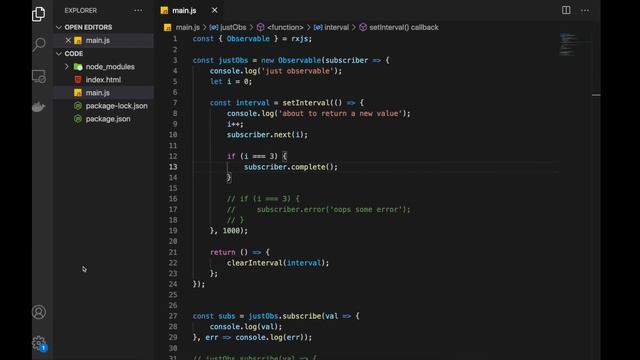Collapse the Open Editors section
Image resolution: width=640 pixels, height=360 pixels.
pos(59,27)
